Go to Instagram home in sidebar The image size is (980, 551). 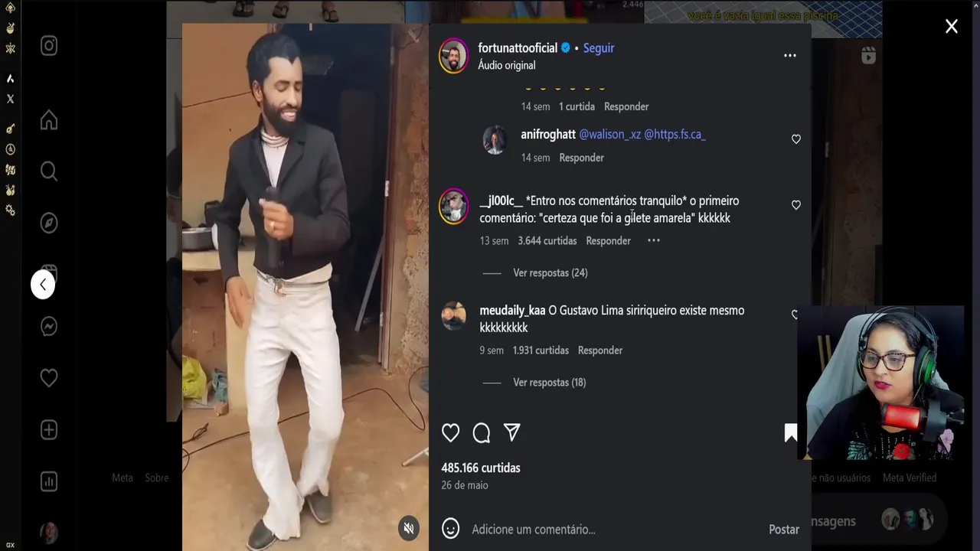coord(49,120)
